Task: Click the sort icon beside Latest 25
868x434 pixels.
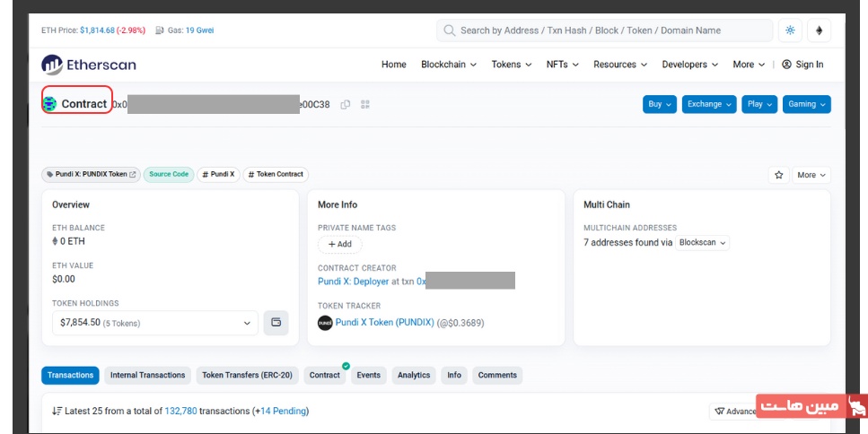Action: (x=57, y=412)
